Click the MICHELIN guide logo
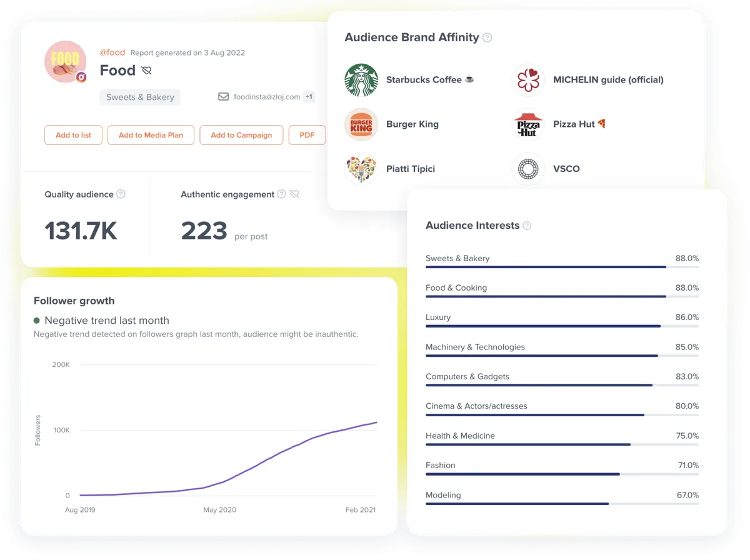Screen dimensions: 750x560 tap(528, 80)
